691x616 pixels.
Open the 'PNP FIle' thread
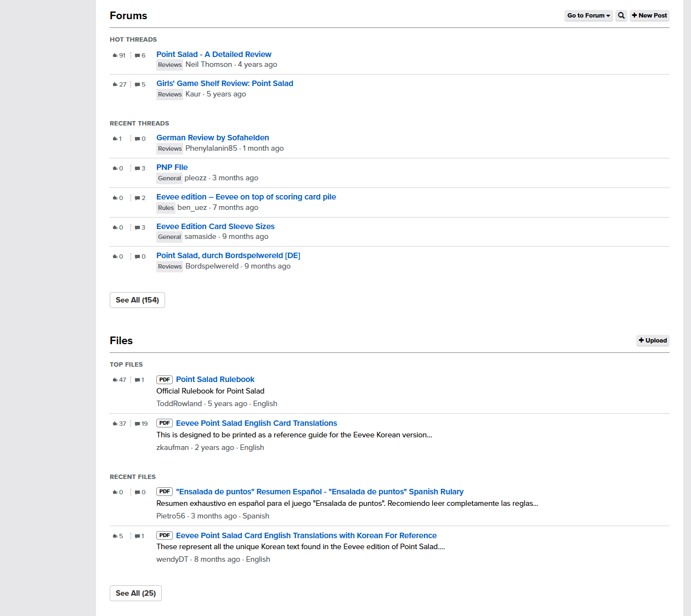point(172,167)
